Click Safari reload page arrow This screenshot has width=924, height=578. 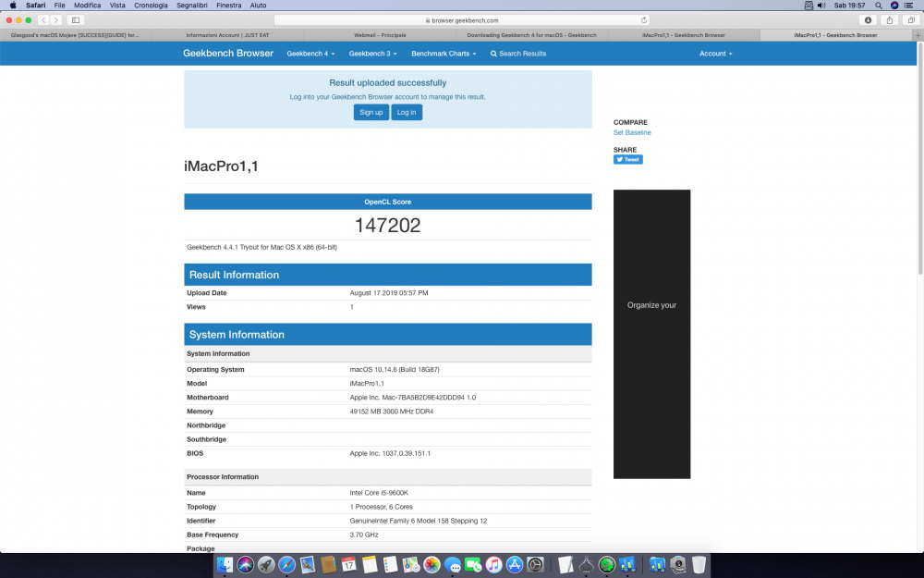643,20
